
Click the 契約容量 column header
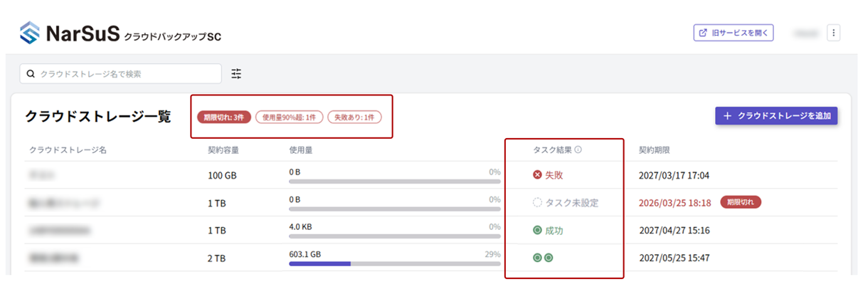pos(223,150)
